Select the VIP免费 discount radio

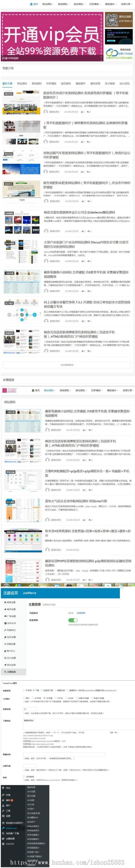tap(44, 698)
